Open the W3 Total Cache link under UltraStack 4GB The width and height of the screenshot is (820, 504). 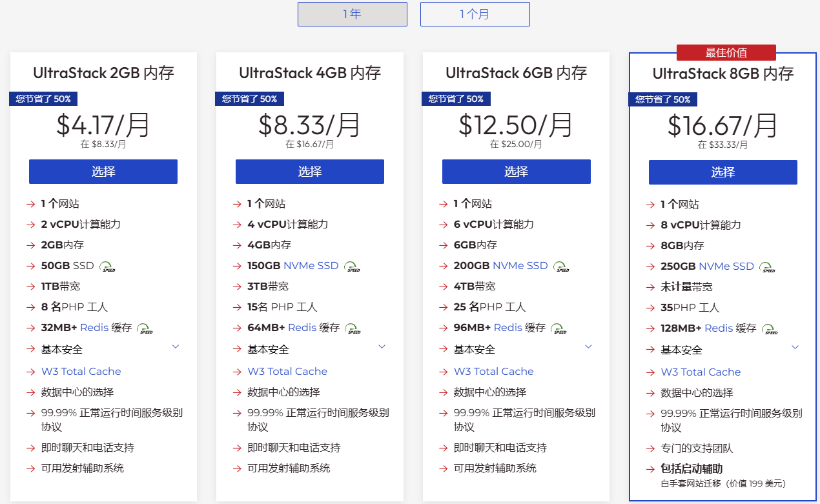click(x=287, y=371)
